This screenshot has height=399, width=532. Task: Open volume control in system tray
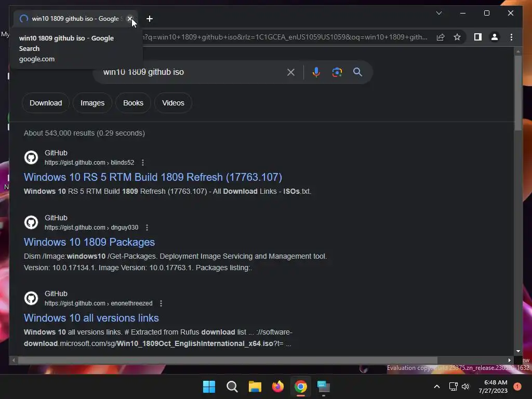[465, 387]
